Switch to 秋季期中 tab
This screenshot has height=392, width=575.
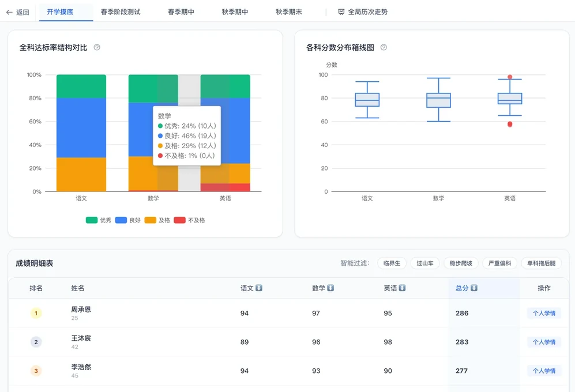point(235,12)
